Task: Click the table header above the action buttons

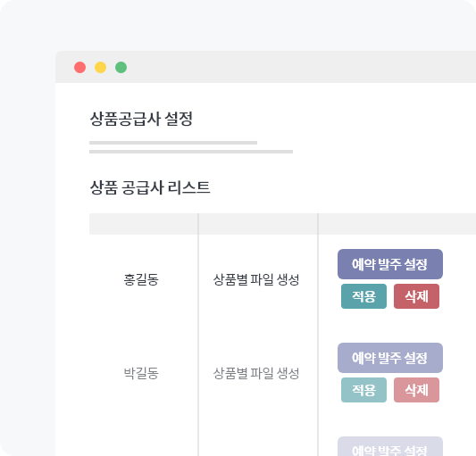Action: pos(397,224)
